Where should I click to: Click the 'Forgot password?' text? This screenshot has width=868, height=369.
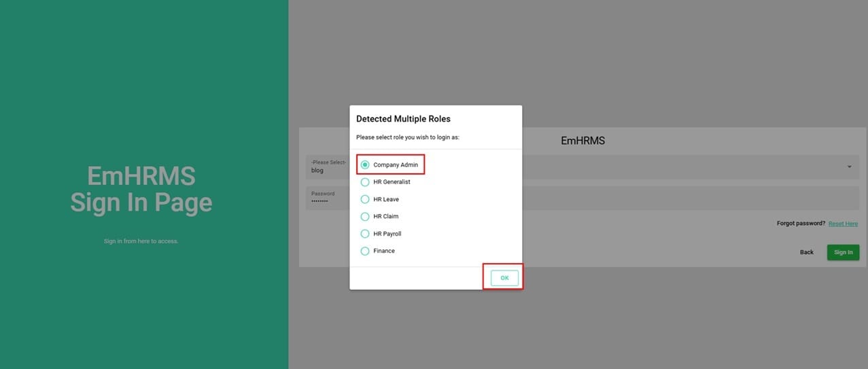click(x=801, y=224)
